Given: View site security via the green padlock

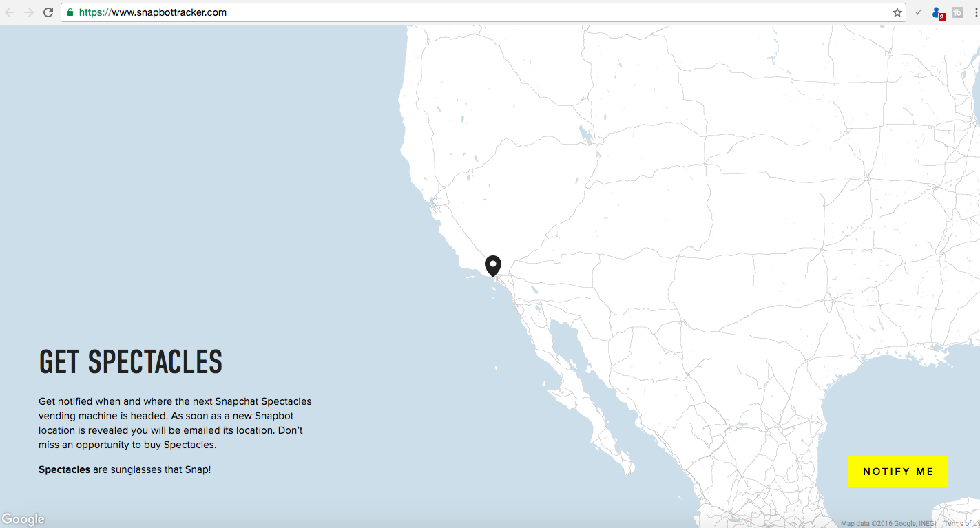Looking at the screenshot, I should (70, 12).
